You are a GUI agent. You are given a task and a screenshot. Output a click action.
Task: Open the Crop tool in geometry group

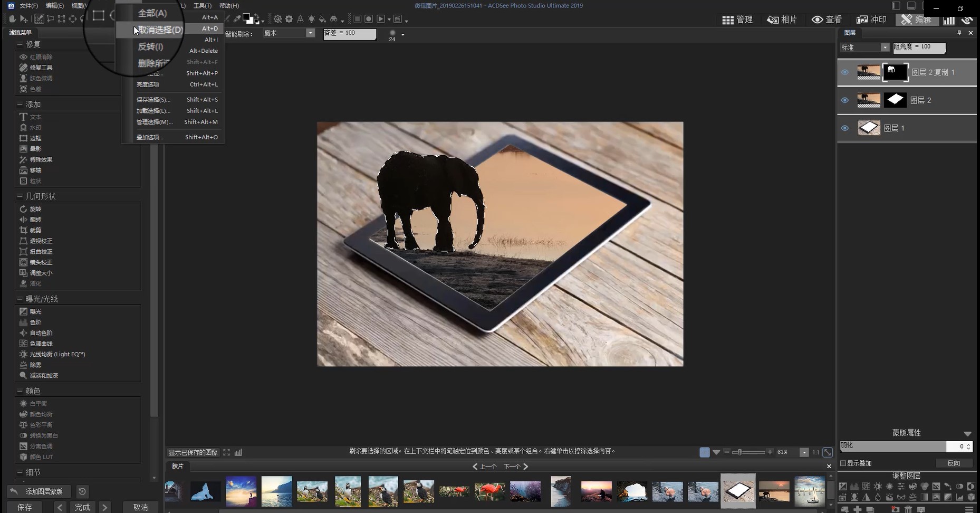tap(30, 230)
